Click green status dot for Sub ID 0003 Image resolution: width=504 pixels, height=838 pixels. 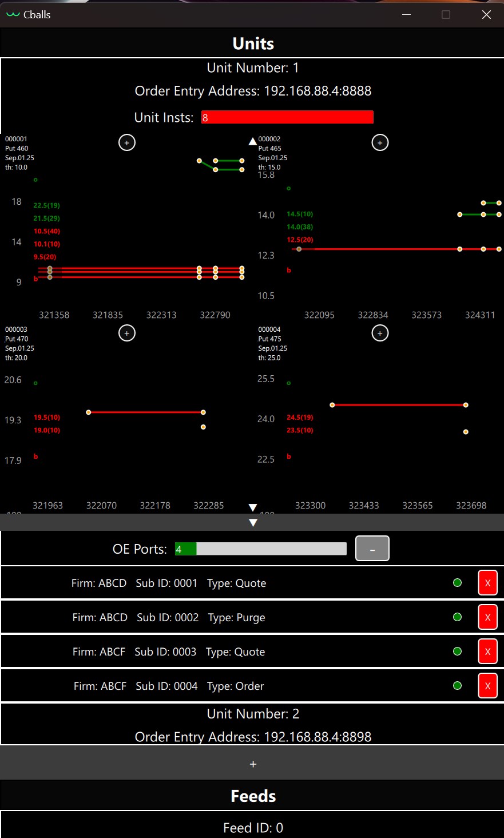click(x=457, y=652)
